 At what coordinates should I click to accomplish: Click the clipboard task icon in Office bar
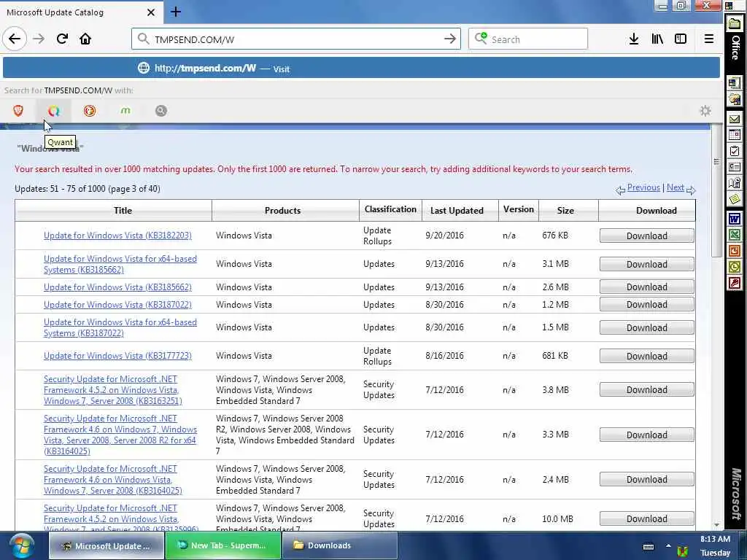tap(734, 151)
